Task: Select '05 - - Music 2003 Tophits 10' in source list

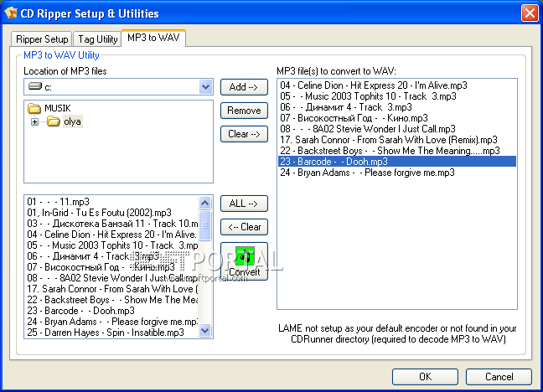Action: pos(112,245)
